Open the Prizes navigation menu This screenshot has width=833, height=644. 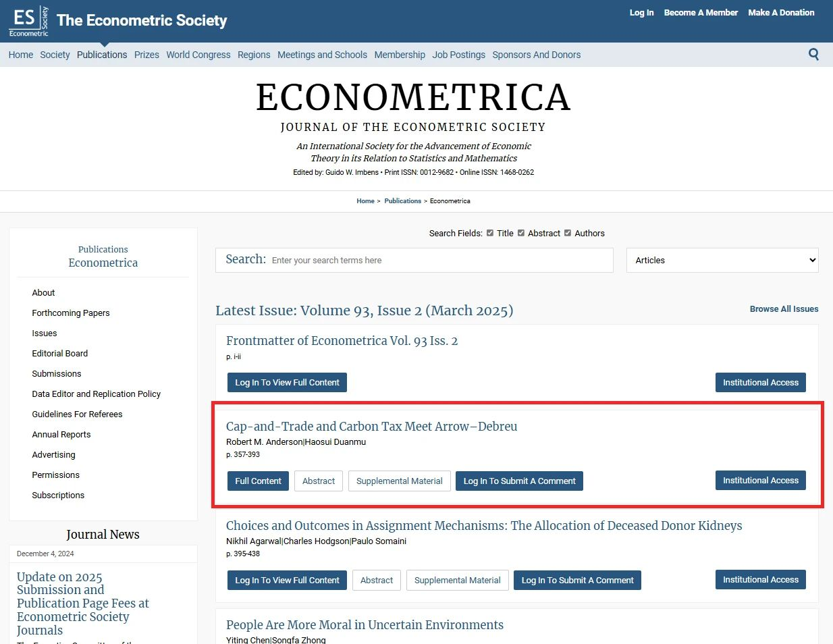[146, 55]
